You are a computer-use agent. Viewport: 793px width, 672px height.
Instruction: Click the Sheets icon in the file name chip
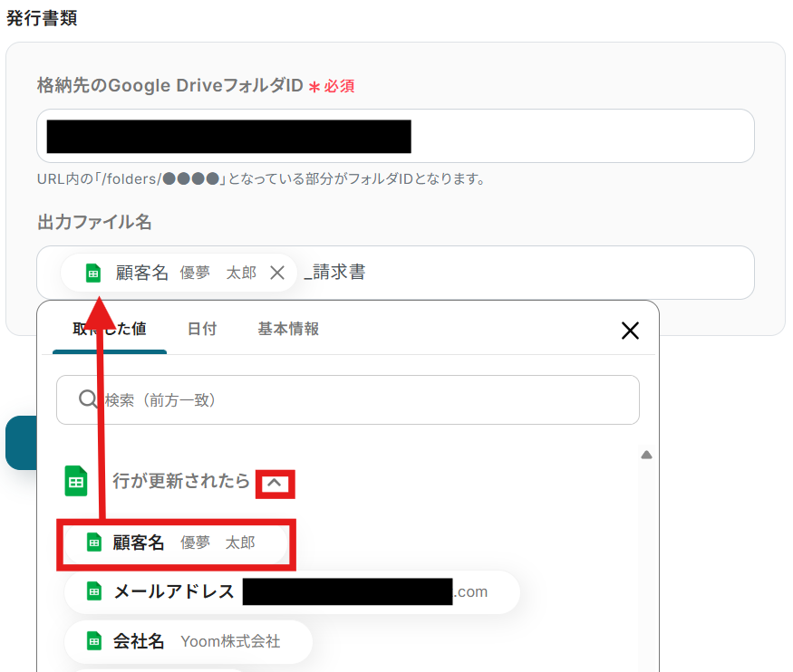93,273
